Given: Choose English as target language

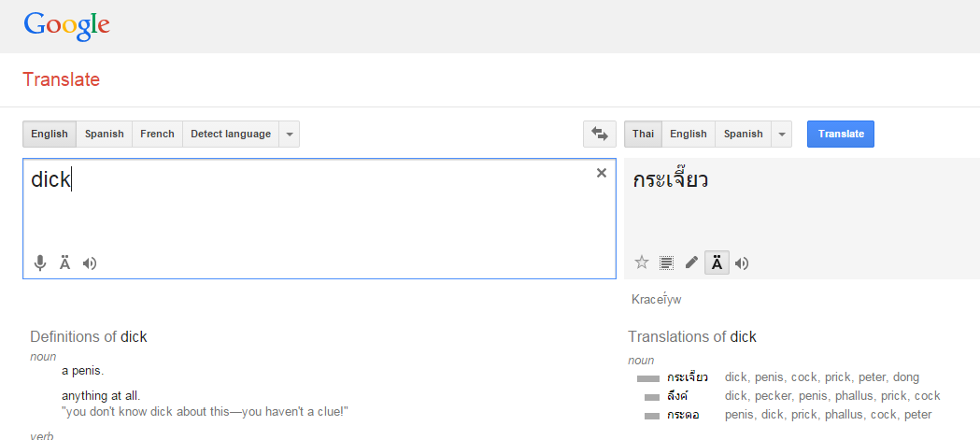Looking at the screenshot, I should [x=689, y=134].
